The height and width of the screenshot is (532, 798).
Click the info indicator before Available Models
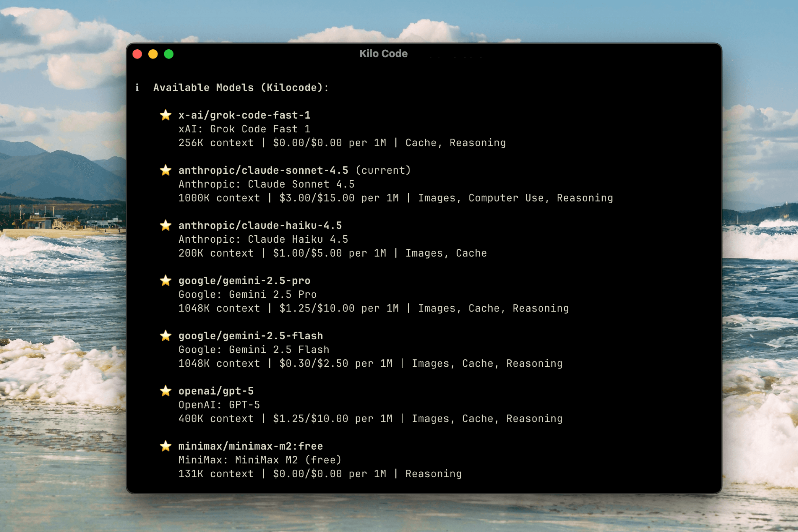point(137,87)
